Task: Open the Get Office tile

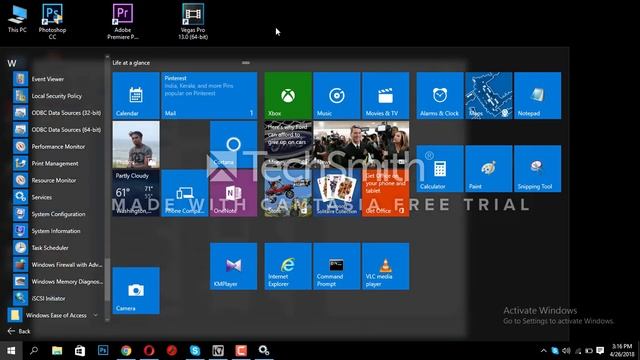Action: pyautogui.click(x=386, y=193)
